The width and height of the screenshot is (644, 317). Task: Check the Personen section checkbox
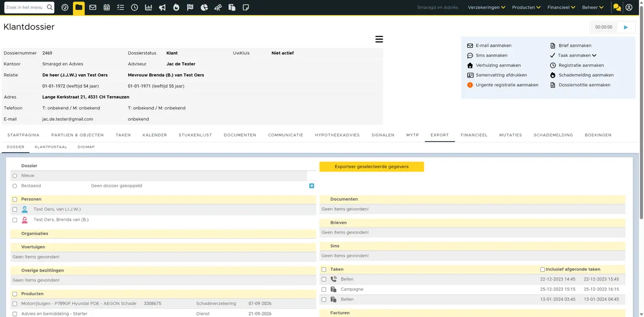coord(15,199)
